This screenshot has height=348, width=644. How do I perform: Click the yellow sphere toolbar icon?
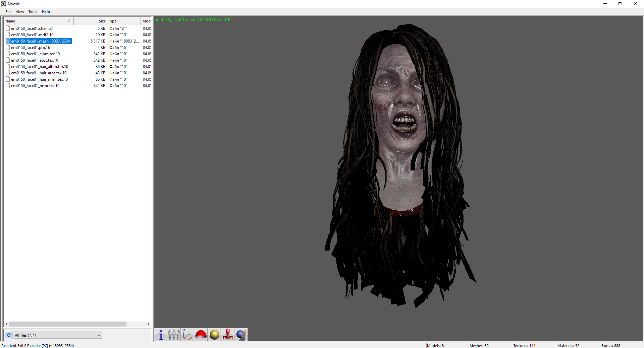point(214,335)
